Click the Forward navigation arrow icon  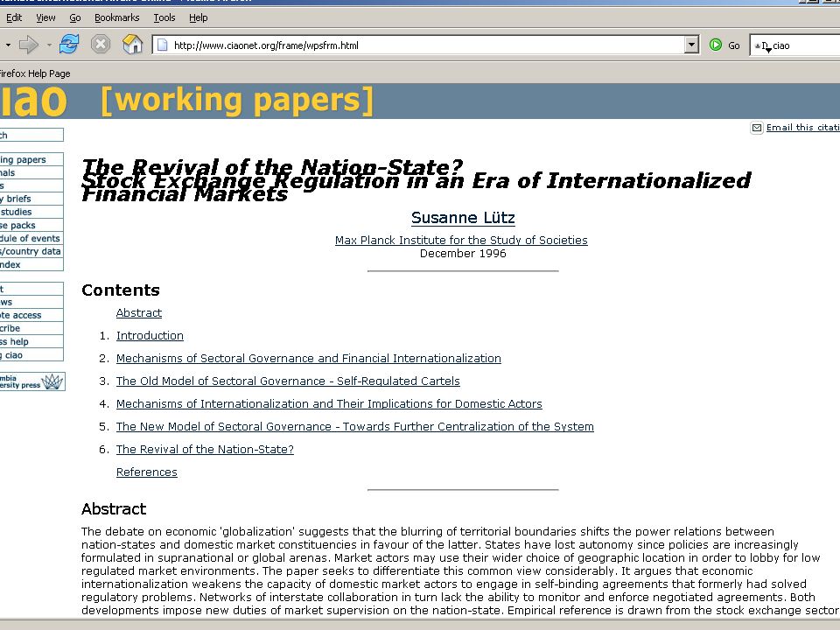28,45
